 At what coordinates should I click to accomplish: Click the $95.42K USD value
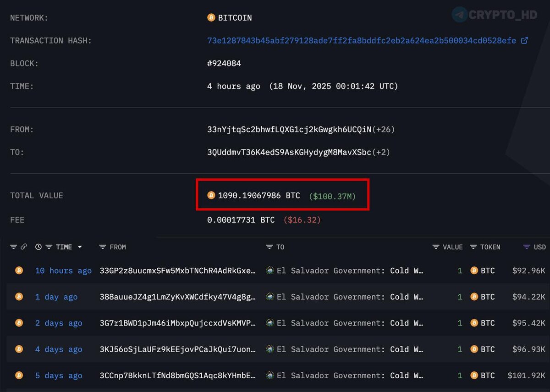[x=528, y=323]
